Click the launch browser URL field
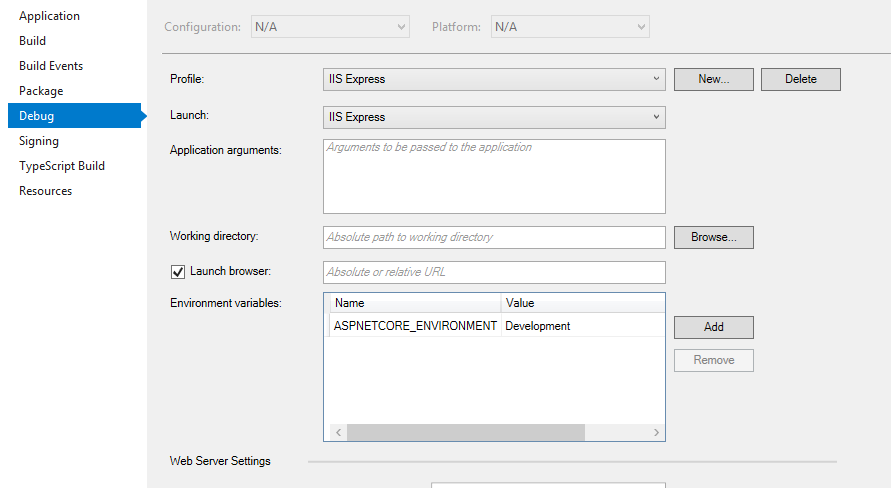The image size is (891, 488). coord(494,272)
